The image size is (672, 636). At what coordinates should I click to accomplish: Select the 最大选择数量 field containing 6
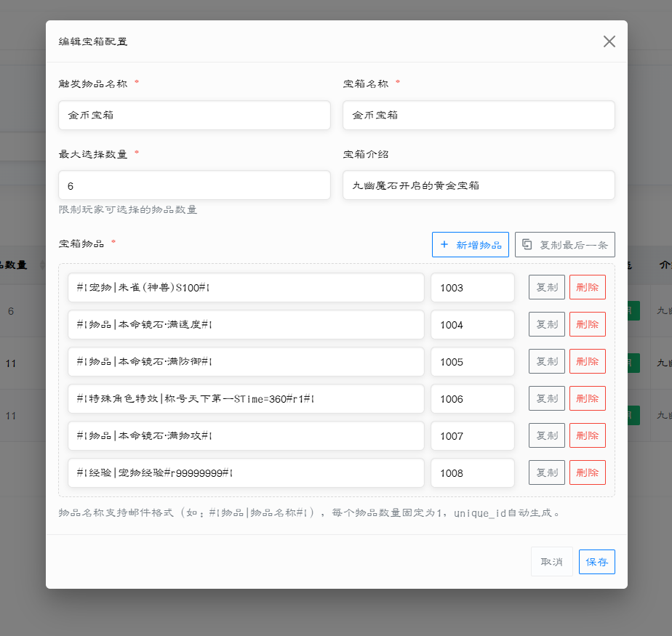coord(194,185)
